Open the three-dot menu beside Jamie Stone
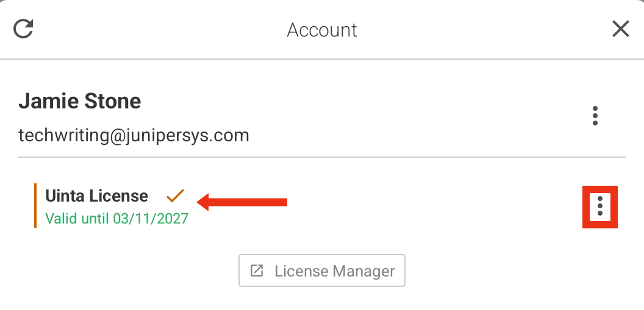 tap(595, 116)
